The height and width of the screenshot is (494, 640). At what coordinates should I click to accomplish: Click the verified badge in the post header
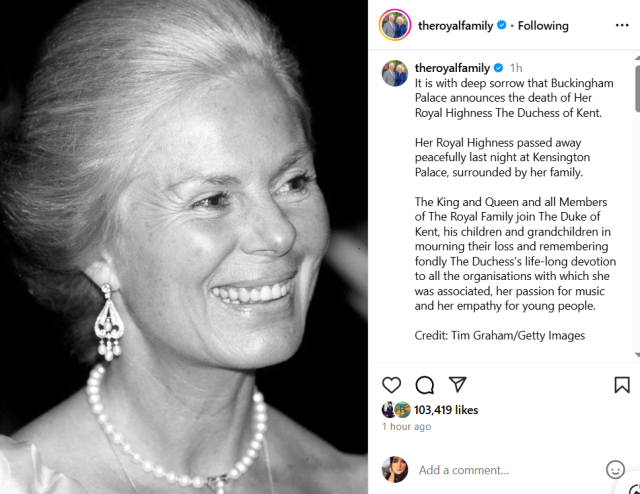(x=501, y=26)
